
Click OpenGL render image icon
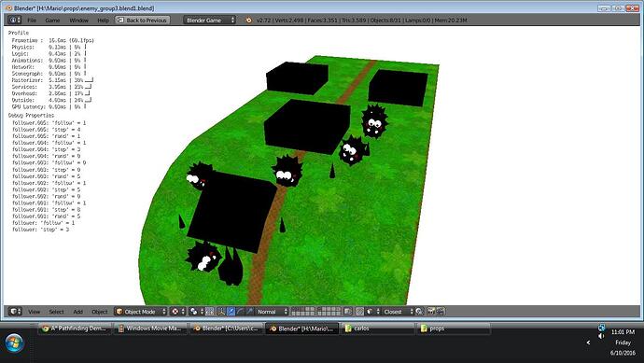coord(430,312)
